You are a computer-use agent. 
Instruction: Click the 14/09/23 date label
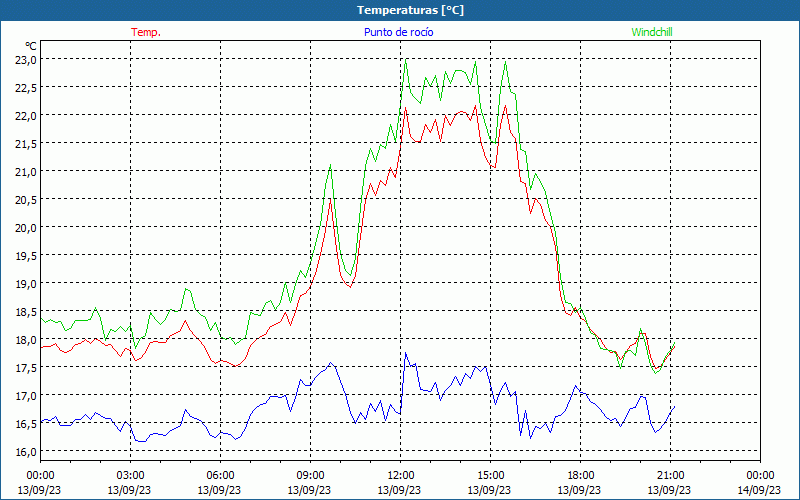pyautogui.click(x=760, y=490)
